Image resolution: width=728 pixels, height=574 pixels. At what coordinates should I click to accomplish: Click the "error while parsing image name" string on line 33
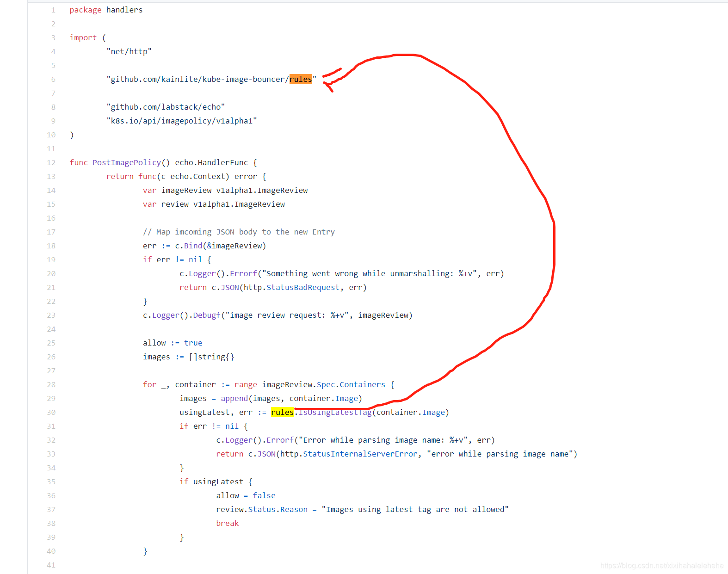pos(500,454)
